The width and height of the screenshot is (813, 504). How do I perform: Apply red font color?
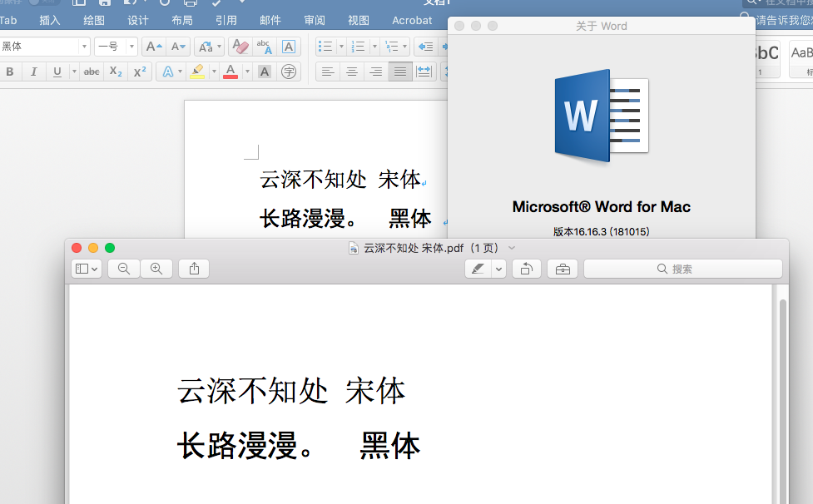point(231,72)
